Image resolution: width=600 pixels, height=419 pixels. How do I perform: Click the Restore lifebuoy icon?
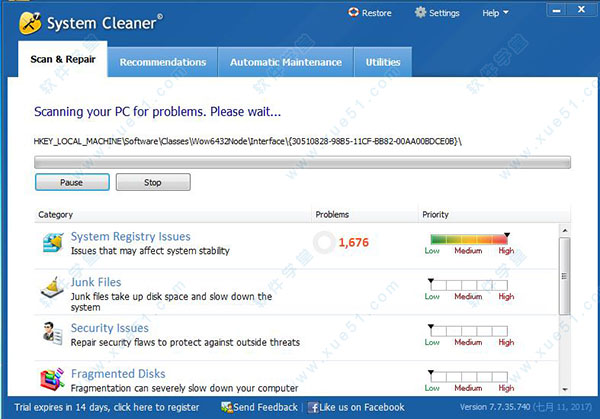[353, 12]
